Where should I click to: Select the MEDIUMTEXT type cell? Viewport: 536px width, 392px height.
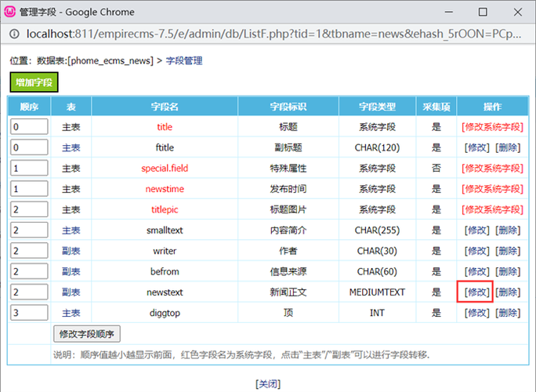tap(377, 292)
